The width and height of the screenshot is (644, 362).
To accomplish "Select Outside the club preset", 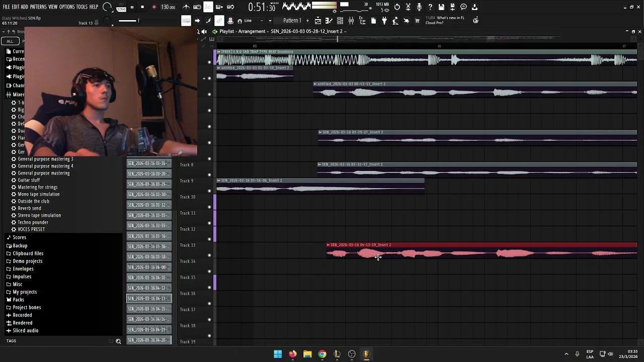I will (33, 201).
